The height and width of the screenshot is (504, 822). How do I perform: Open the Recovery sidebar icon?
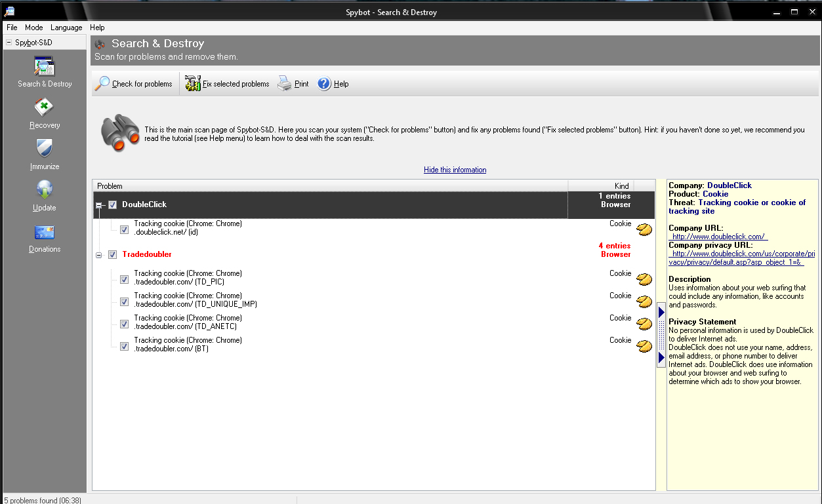pyautogui.click(x=44, y=107)
